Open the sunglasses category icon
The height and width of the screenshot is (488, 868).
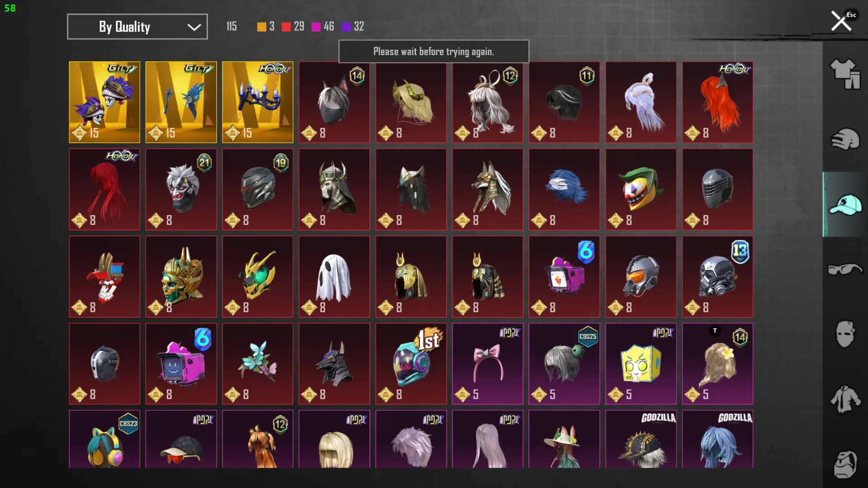coord(845,269)
